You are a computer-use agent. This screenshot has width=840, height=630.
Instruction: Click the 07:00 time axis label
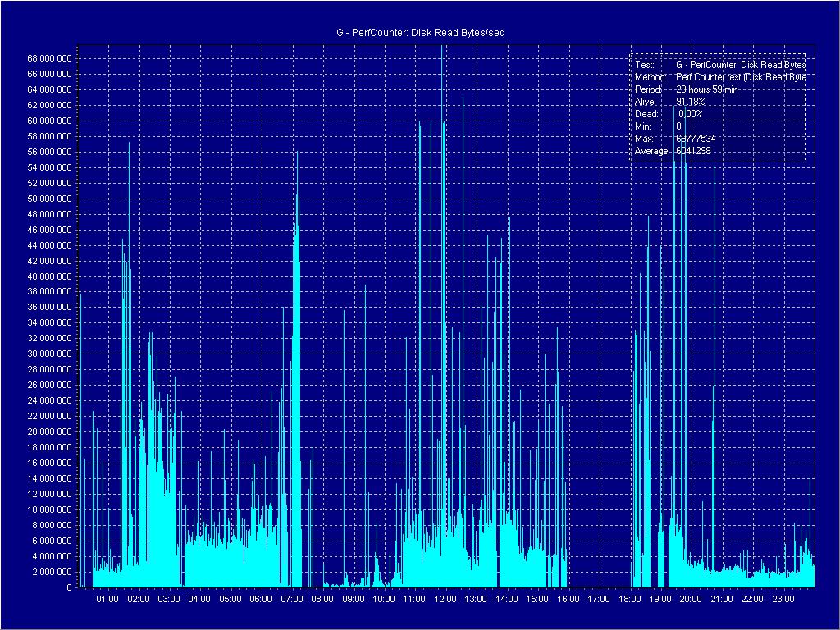pyautogui.click(x=291, y=600)
